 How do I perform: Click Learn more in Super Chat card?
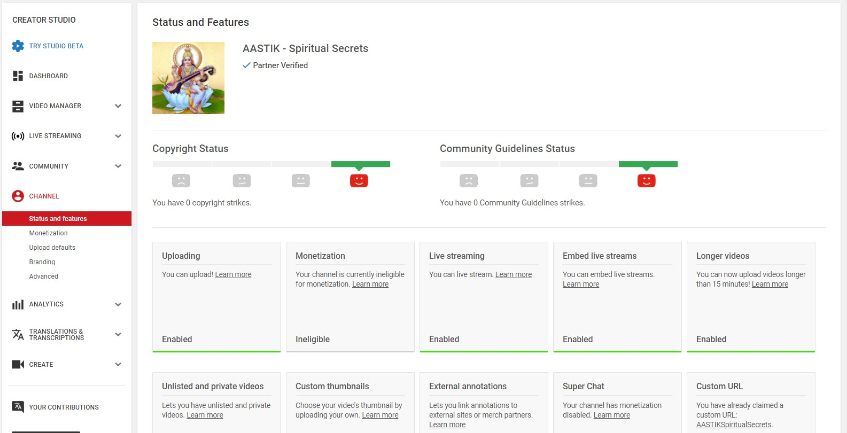611,415
